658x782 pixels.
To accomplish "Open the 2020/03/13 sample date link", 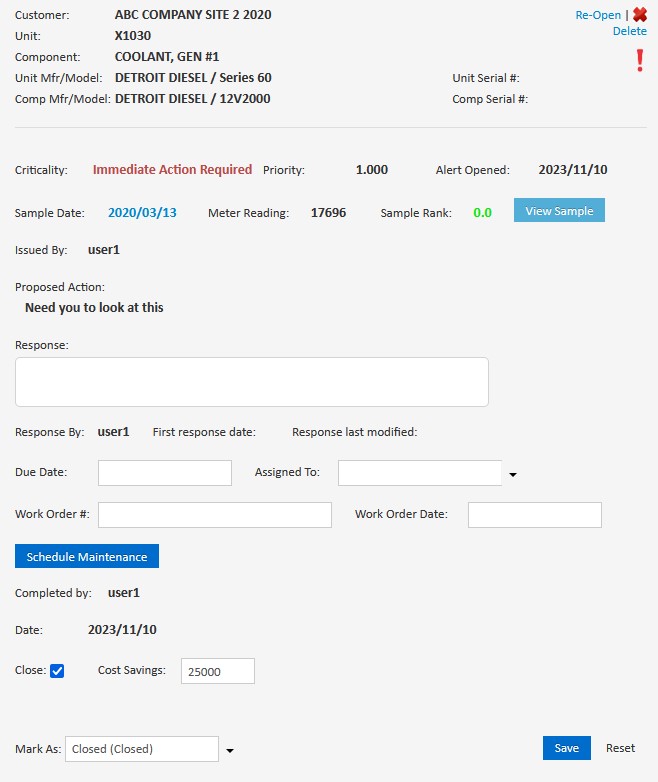I will point(142,212).
